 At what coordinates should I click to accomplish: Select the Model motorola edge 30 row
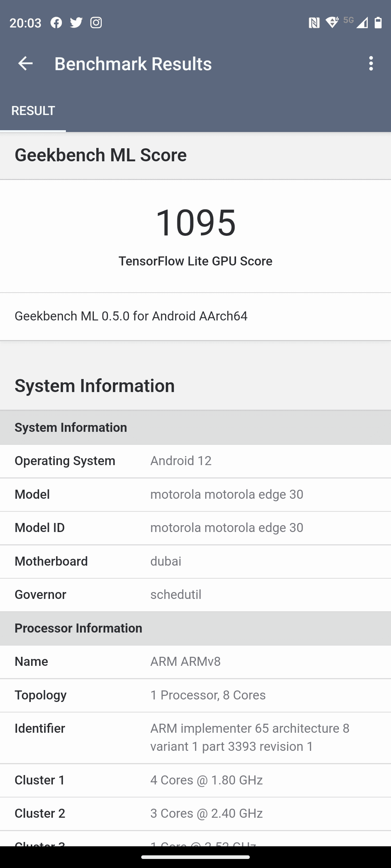[x=195, y=494]
